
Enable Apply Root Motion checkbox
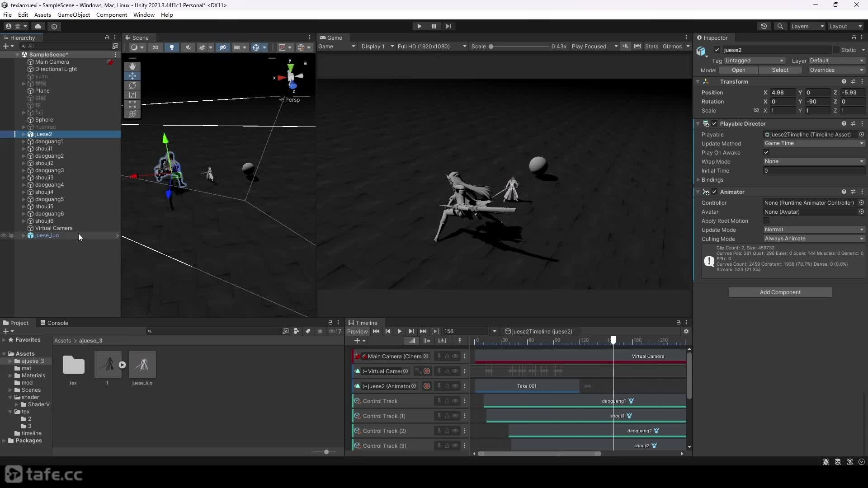coord(766,221)
